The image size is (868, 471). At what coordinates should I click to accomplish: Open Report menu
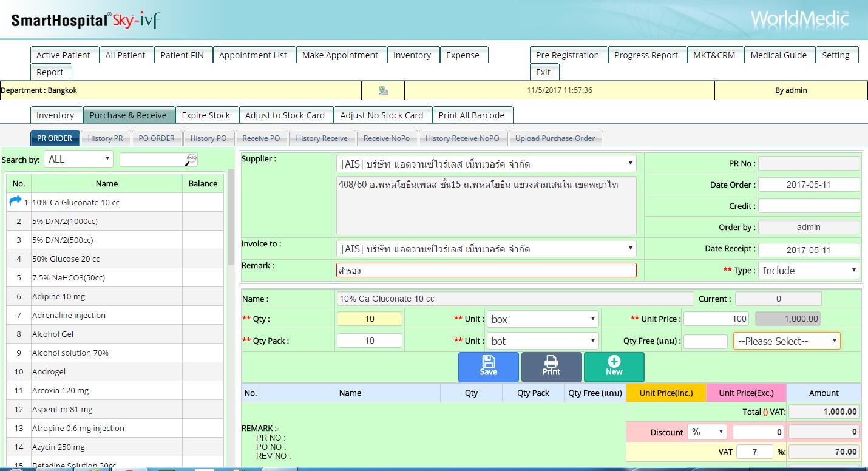click(50, 72)
